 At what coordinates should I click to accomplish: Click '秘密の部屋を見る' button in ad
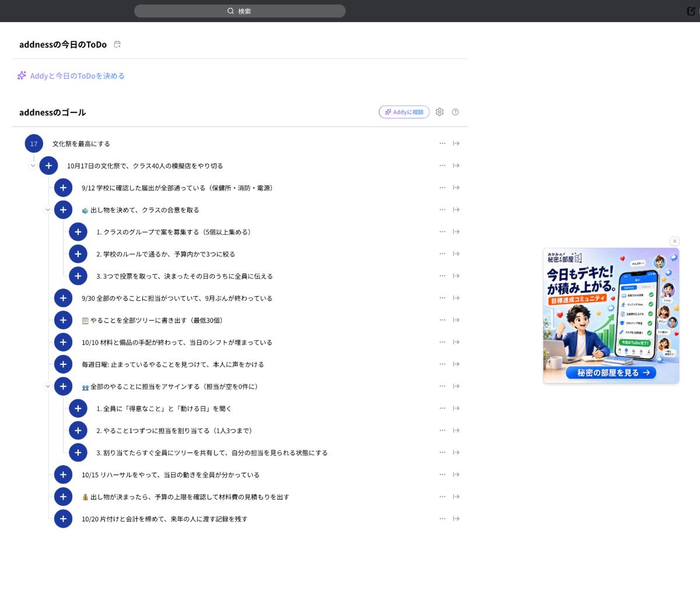click(x=611, y=372)
